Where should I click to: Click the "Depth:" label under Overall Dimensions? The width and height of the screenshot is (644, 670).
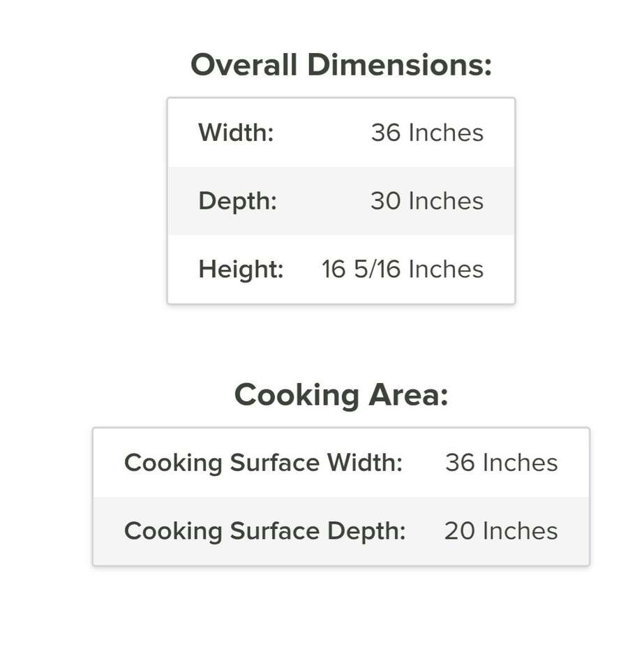(x=237, y=201)
